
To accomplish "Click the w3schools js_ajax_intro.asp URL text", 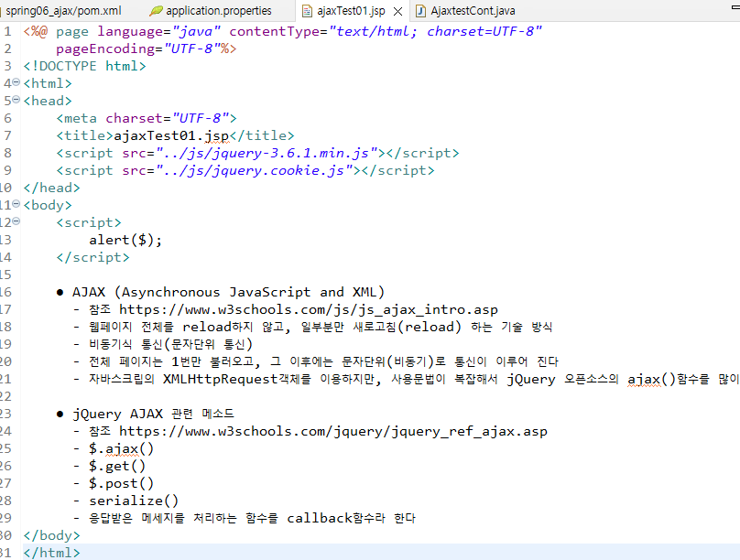I will (309, 309).
